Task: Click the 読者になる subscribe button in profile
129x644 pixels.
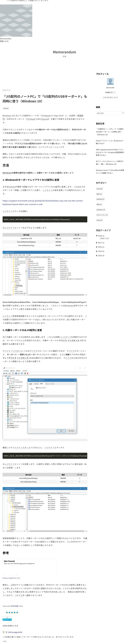Action: (109, 93)
